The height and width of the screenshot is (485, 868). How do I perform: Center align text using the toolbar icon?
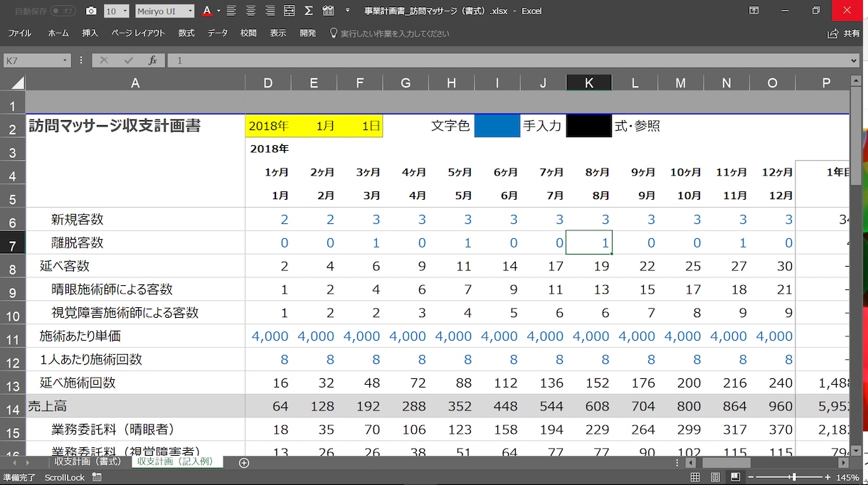click(250, 11)
